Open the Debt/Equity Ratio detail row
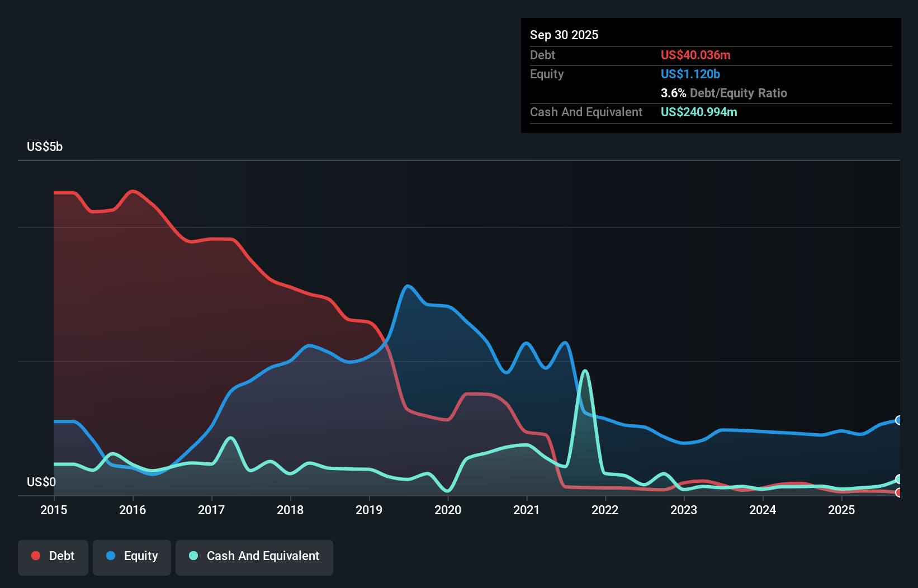Viewport: 918px width, 588px height. point(724,93)
